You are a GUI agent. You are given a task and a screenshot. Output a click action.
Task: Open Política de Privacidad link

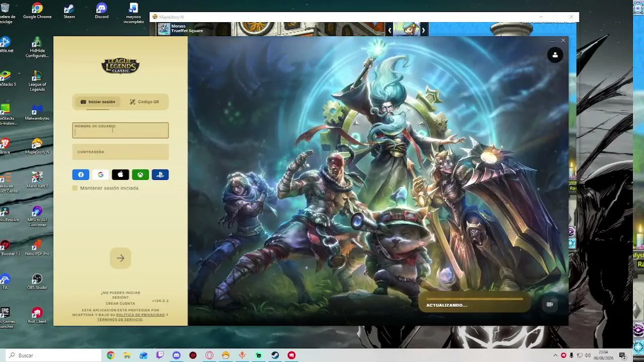click(x=140, y=315)
